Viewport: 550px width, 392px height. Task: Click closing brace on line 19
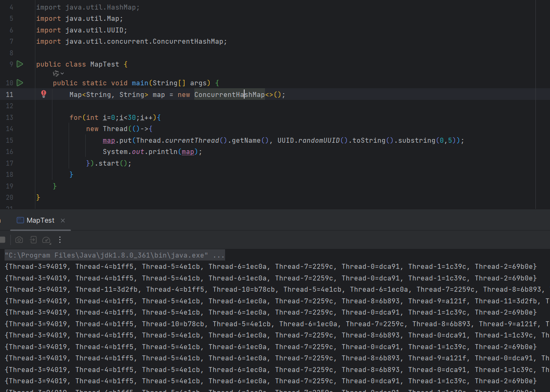(x=55, y=186)
